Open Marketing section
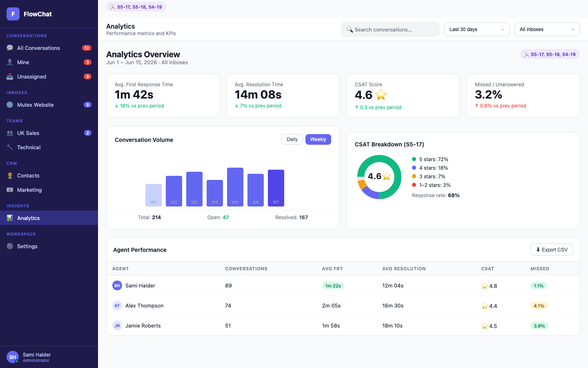Screen dimensions: 588x368 (49, 190)
